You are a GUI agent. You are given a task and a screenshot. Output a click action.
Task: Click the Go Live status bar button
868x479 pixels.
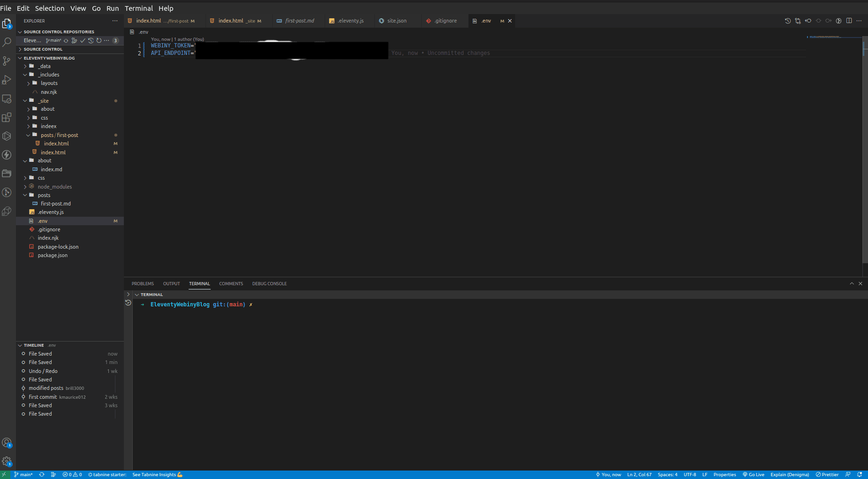[754, 474]
